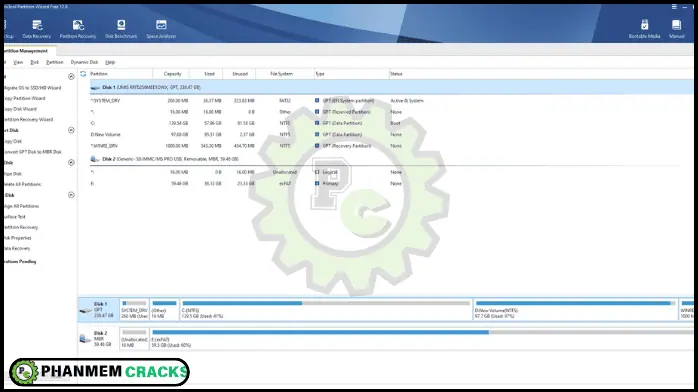Launch the Copy Partition Wizard
This screenshot has height=392, width=698.
(24, 98)
